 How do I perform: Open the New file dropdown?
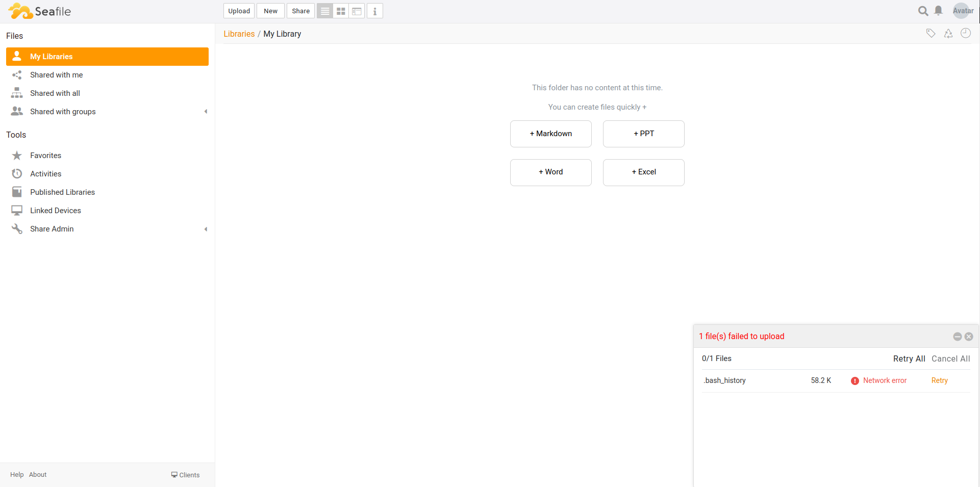point(270,11)
